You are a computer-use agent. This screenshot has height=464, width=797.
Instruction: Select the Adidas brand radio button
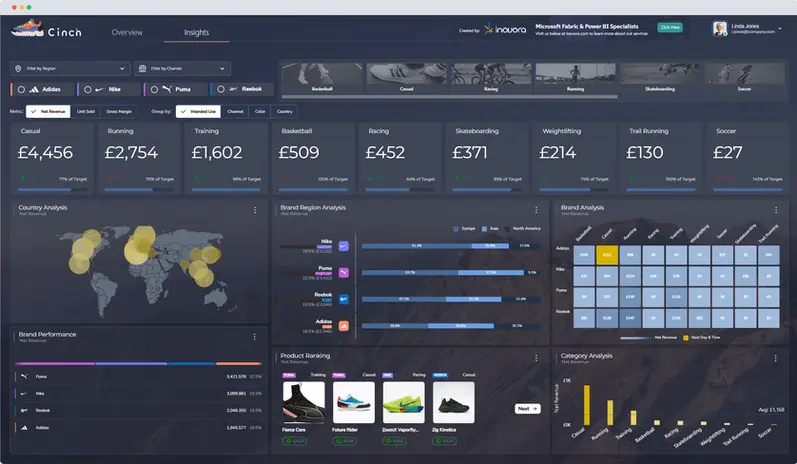pyautogui.click(x=21, y=89)
